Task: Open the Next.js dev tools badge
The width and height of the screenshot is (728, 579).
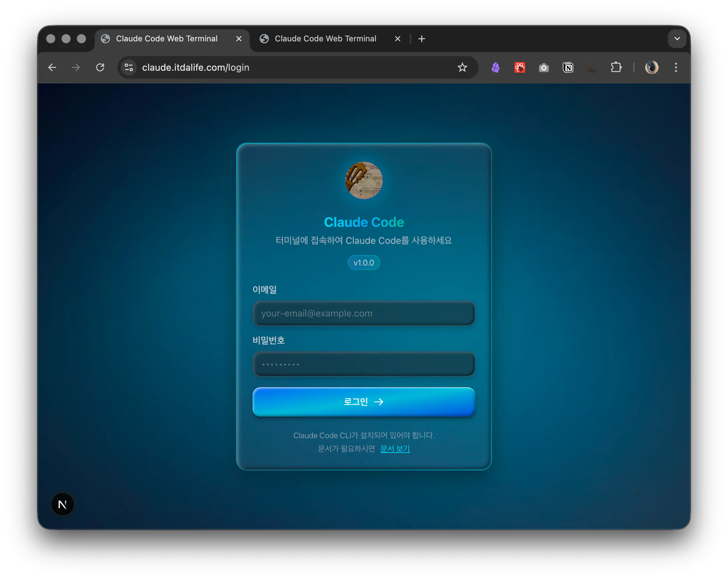Action: pyautogui.click(x=62, y=504)
